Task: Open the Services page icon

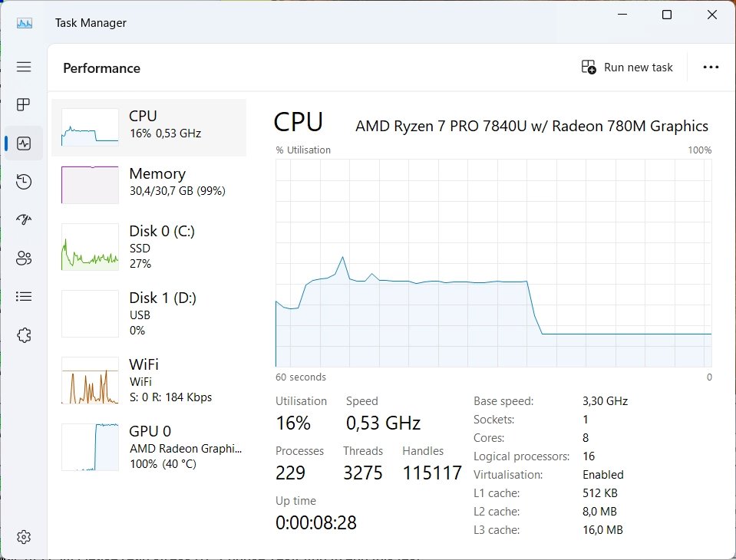Action: tap(24, 335)
